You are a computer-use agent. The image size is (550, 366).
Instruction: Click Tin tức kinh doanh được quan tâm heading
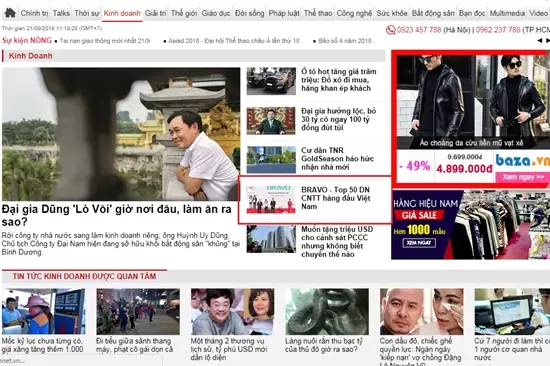(84, 277)
